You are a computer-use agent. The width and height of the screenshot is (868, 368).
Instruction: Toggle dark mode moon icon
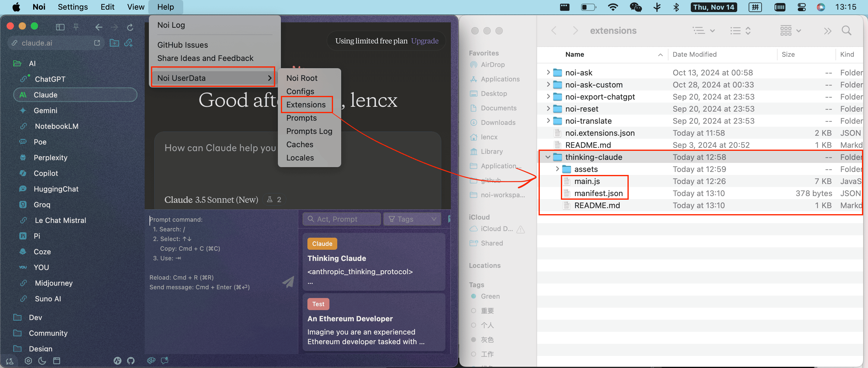(42, 360)
